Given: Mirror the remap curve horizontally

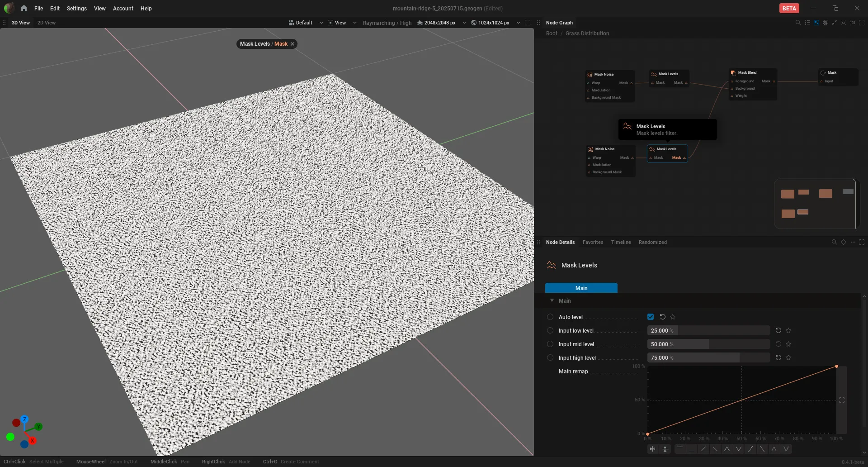Looking at the screenshot, I should click(653, 449).
